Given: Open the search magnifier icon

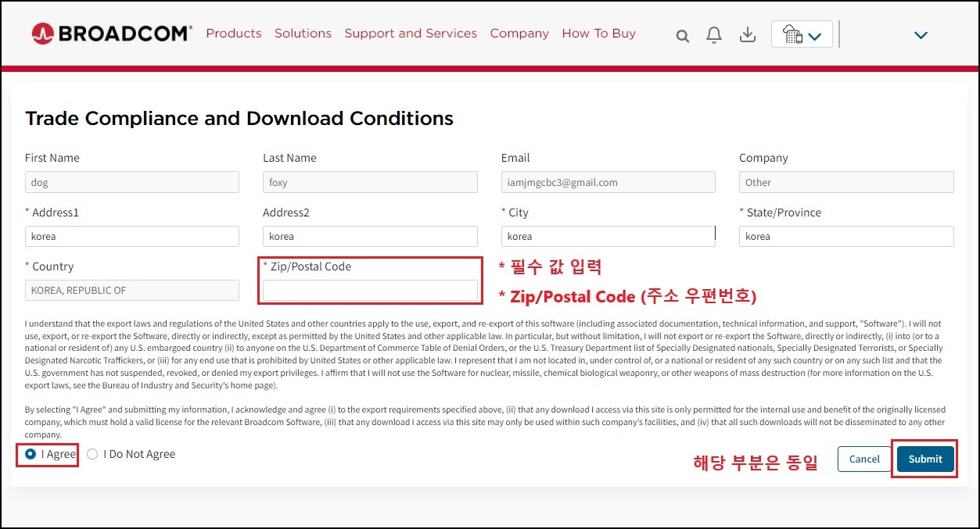Looking at the screenshot, I should pos(682,36).
